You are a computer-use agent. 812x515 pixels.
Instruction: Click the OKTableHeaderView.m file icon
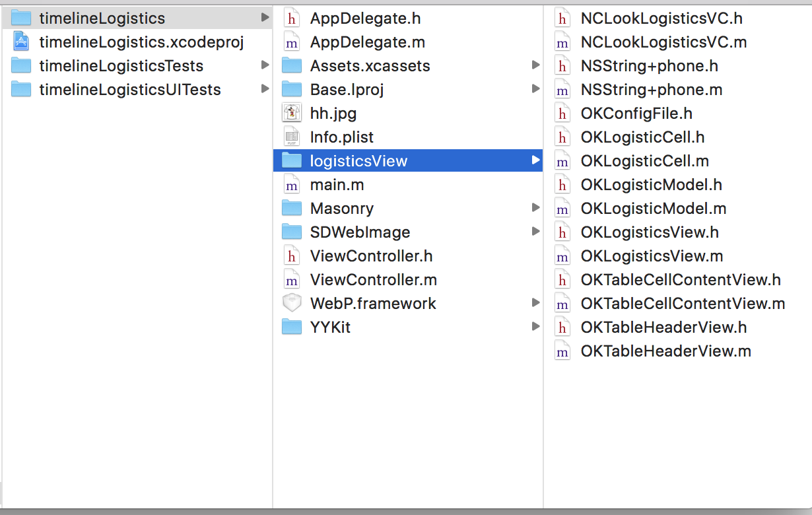562,351
